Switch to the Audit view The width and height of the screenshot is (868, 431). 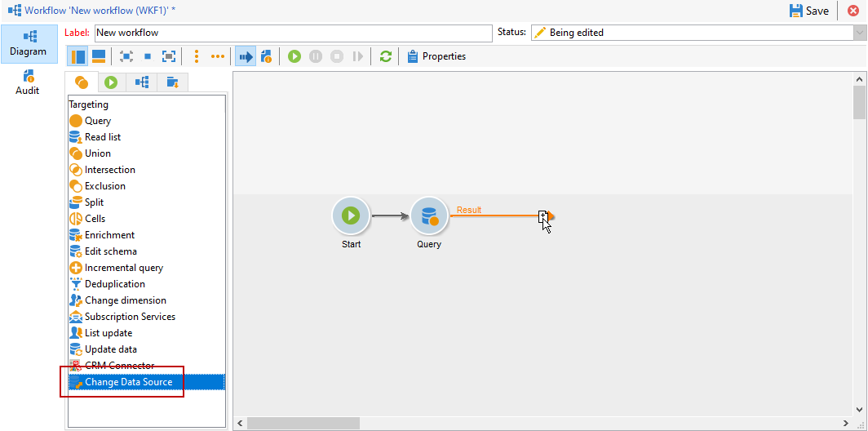point(28,82)
